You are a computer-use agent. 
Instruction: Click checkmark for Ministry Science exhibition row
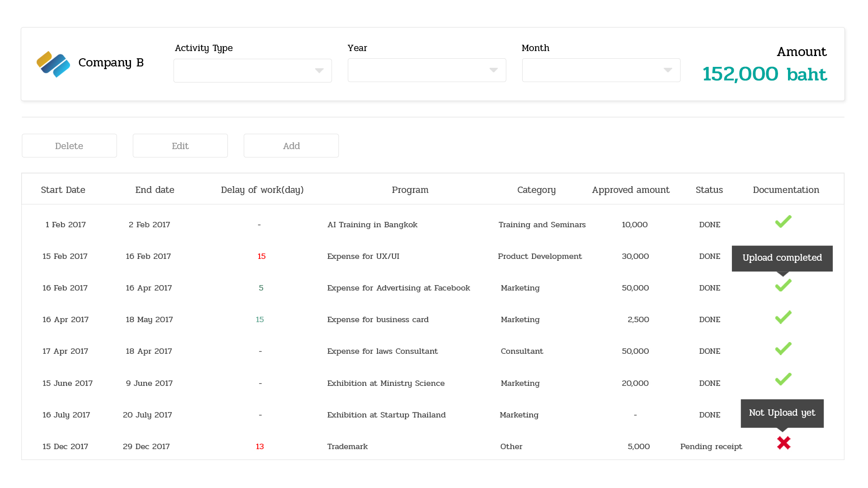coord(783,380)
